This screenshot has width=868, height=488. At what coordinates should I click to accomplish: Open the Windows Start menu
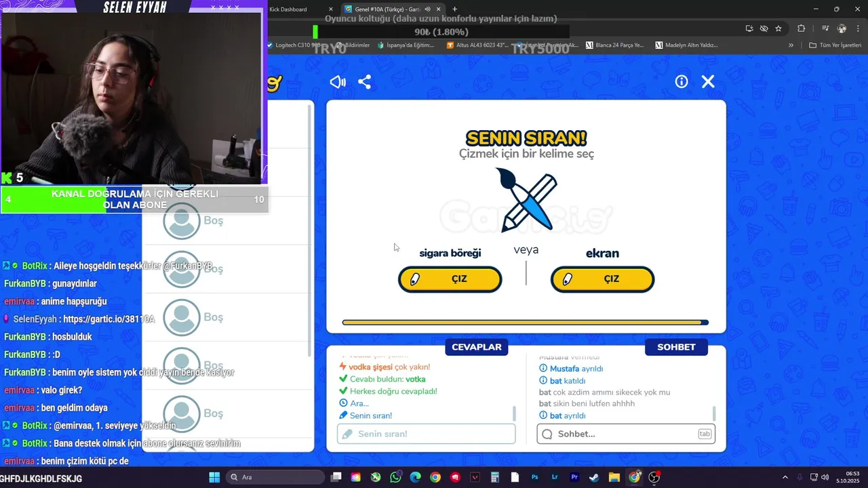(x=214, y=477)
